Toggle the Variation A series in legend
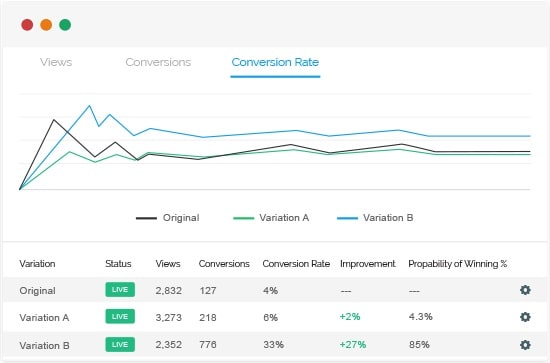Image resolution: width=550 pixels, height=363 pixels. (271, 218)
